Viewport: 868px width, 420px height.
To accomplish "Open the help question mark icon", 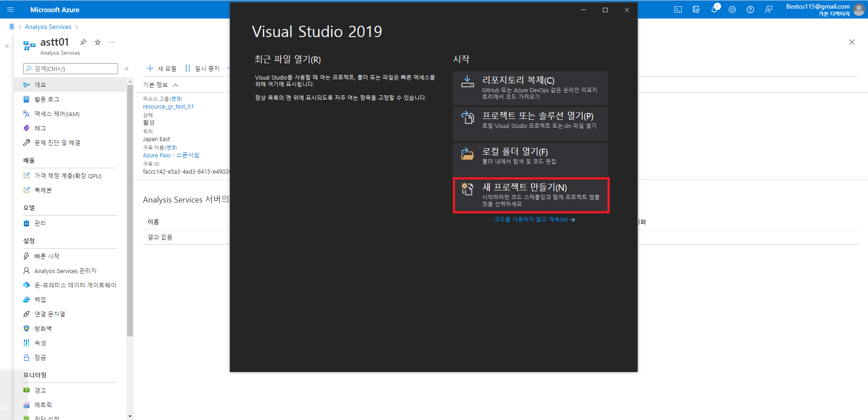I will [x=750, y=9].
